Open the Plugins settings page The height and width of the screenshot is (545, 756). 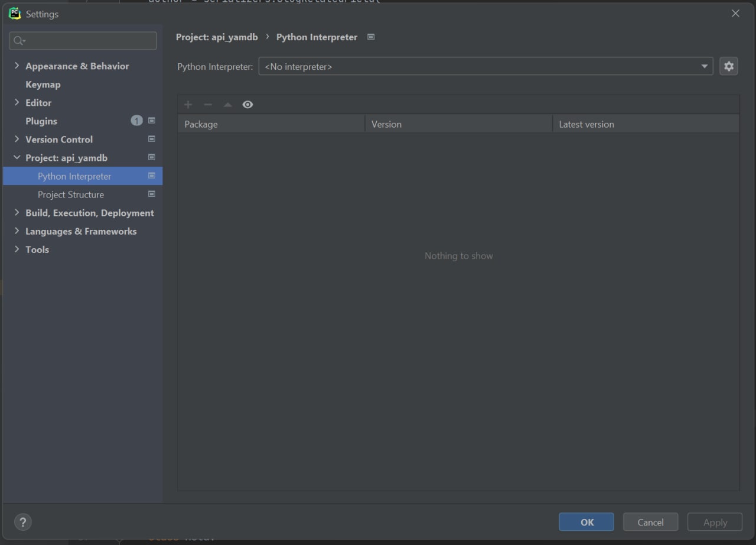(x=41, y=121)
